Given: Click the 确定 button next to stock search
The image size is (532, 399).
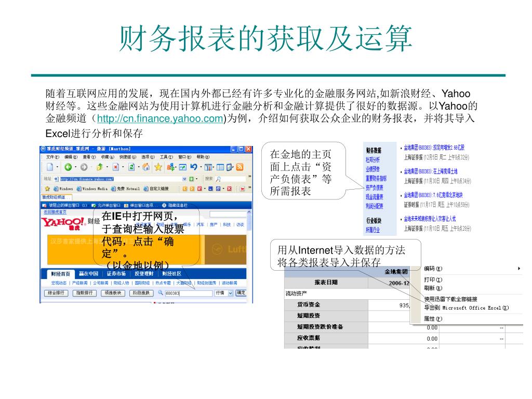Looking at the screenshot, I should click(241, 292).
